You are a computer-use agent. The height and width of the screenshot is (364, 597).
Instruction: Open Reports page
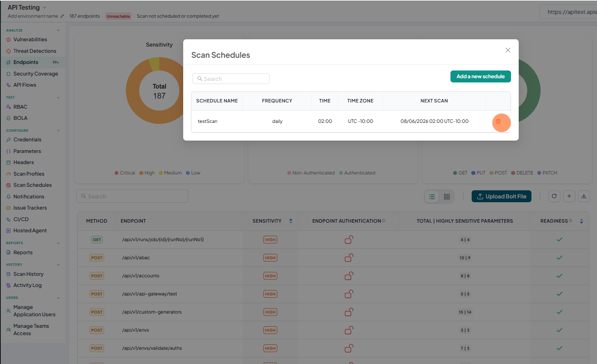23,252
